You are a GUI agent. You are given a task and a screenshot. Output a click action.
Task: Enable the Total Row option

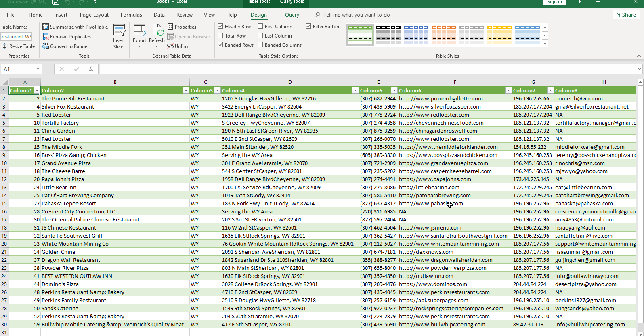point(220,35)
